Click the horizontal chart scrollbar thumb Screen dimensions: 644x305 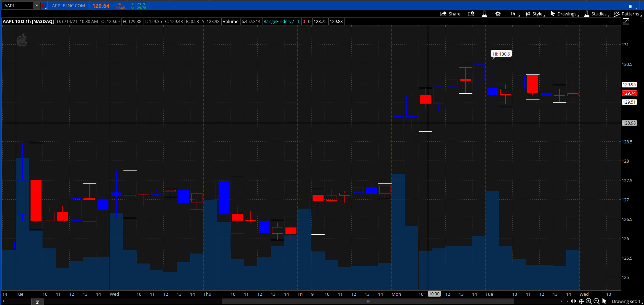tap(368, 301)
